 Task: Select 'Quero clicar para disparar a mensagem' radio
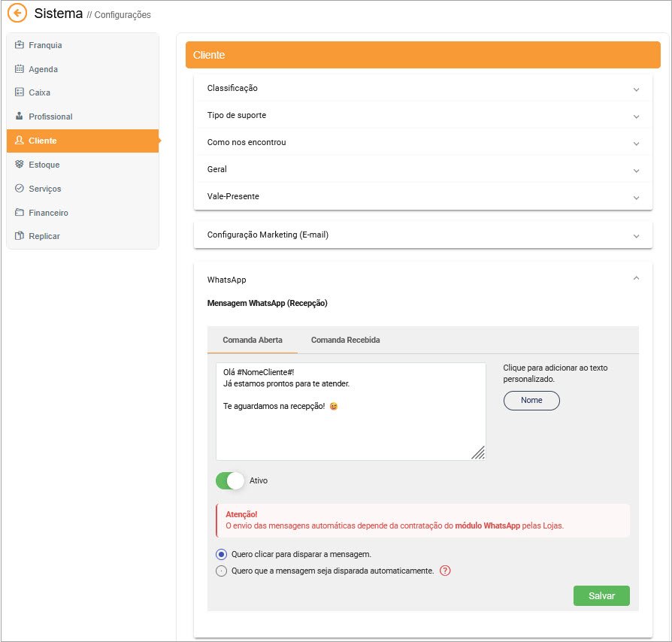pos(221,554)
